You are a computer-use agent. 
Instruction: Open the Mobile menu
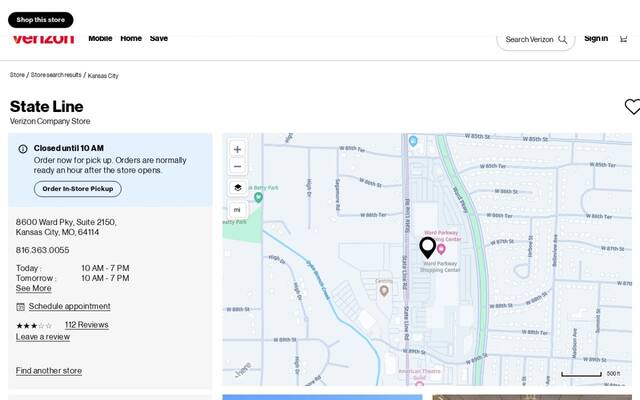[x=100, y=38]
